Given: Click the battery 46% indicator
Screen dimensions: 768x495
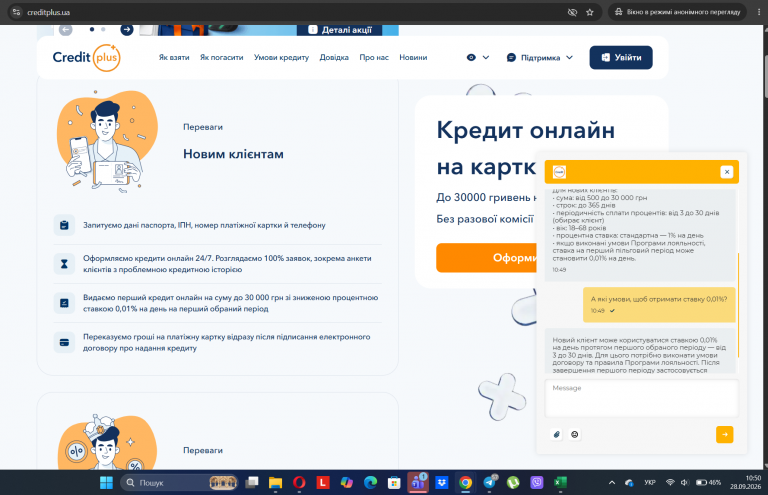Looking at the screenshot, I should (x=709, y=483).
